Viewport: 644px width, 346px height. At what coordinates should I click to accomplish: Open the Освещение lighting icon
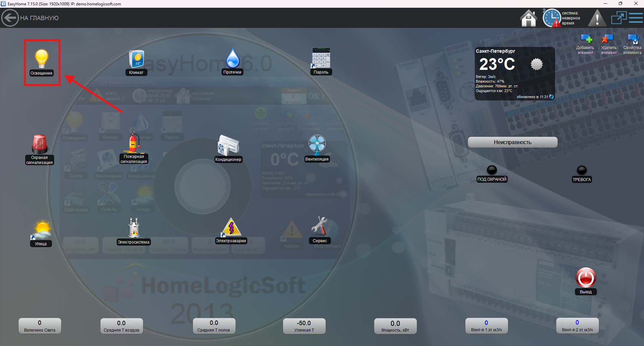click(42, 59)
